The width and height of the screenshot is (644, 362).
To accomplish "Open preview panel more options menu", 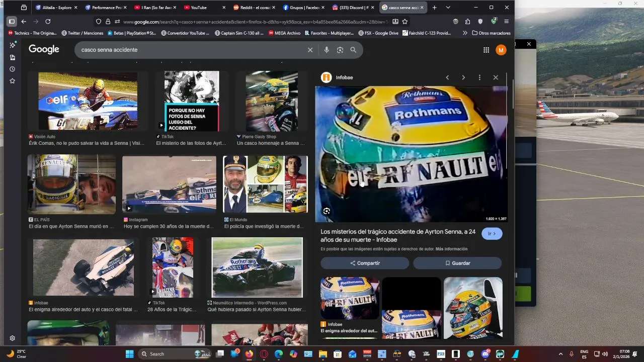I will pos(479,77).
